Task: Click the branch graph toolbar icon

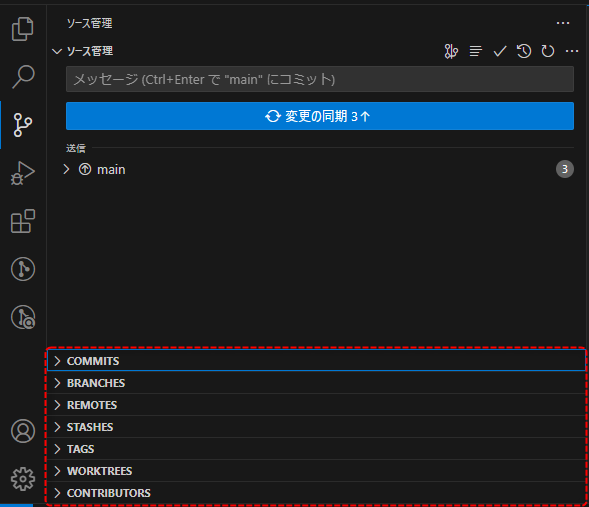Action: (x=451, y=51)
